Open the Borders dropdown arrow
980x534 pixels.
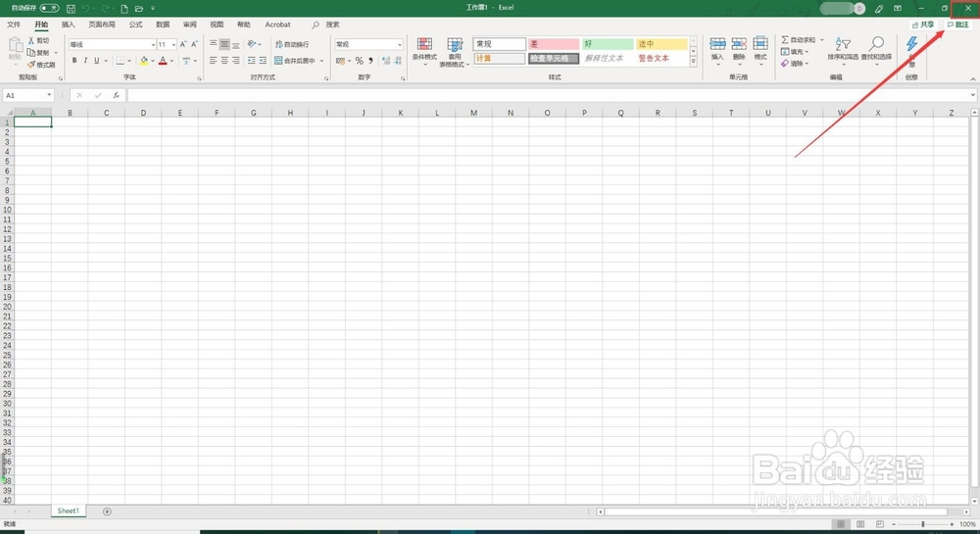coord(129,61)
